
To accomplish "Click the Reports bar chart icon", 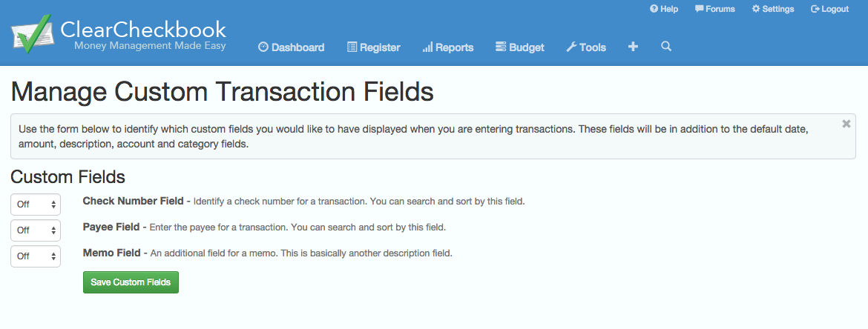I will click(427, 47).
